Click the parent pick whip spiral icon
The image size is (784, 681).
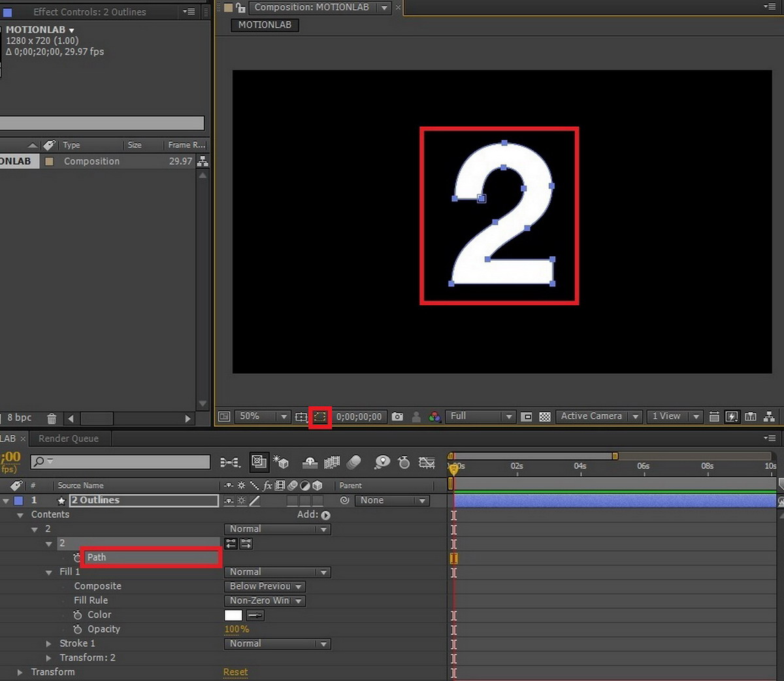(x=345, y=501)
